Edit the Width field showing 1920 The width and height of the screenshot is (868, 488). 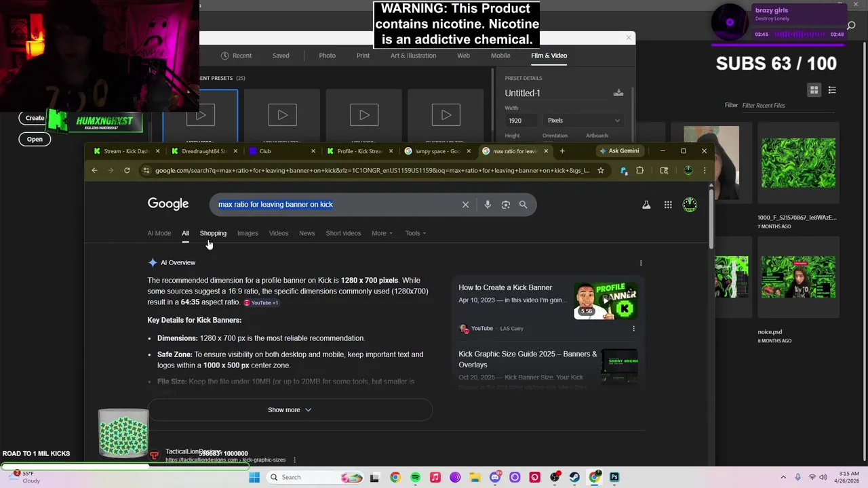click(x=520, y=121)
